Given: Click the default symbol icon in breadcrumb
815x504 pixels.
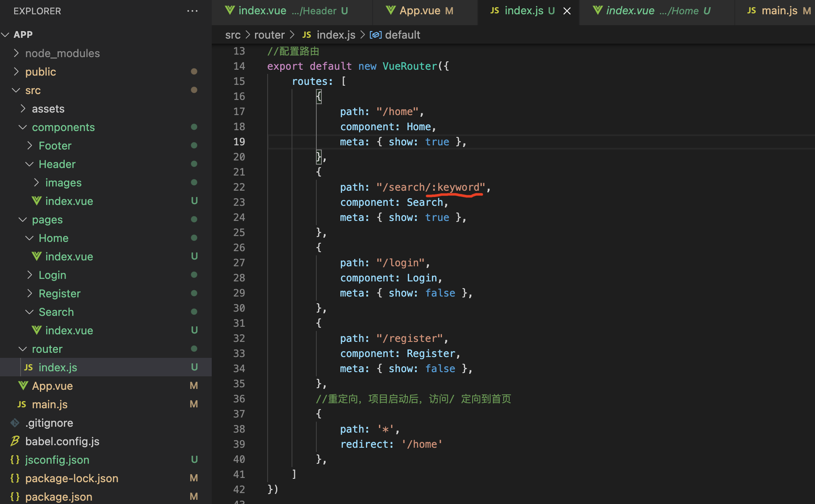Looking at the screenshot, I should point(375,35).
